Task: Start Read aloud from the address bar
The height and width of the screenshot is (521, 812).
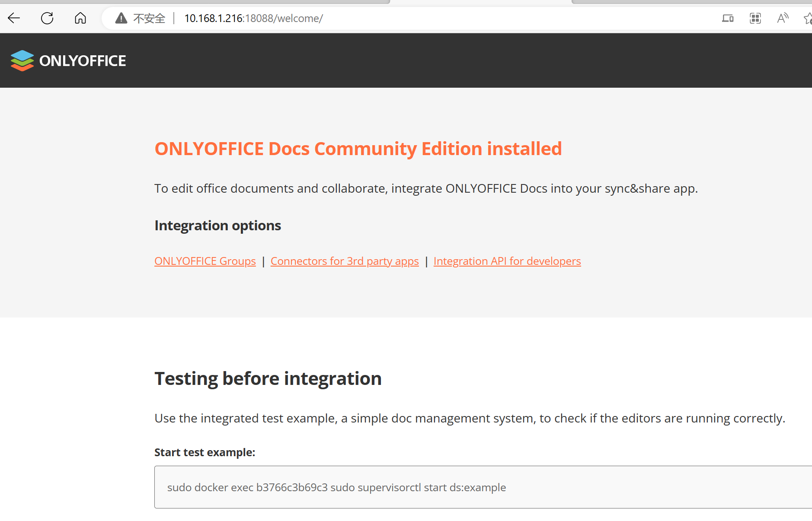Action: click(x=782, y=18)
